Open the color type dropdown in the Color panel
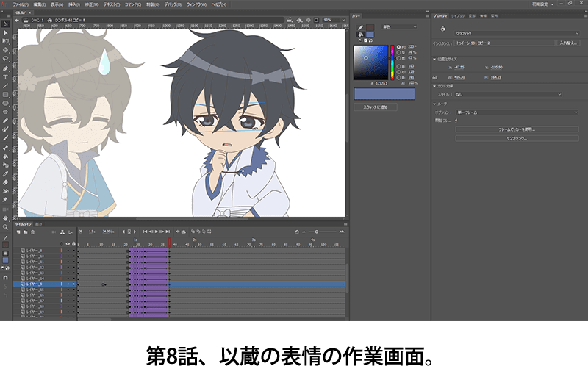The image size is (588, 366). coord(399,27)
